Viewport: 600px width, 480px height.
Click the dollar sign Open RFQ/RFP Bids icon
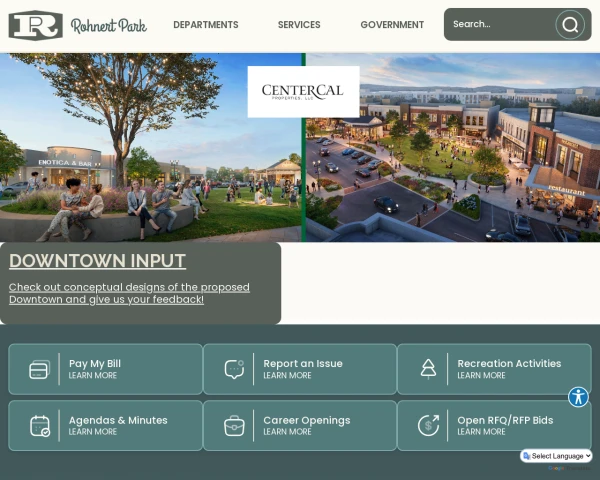point(428,426)
